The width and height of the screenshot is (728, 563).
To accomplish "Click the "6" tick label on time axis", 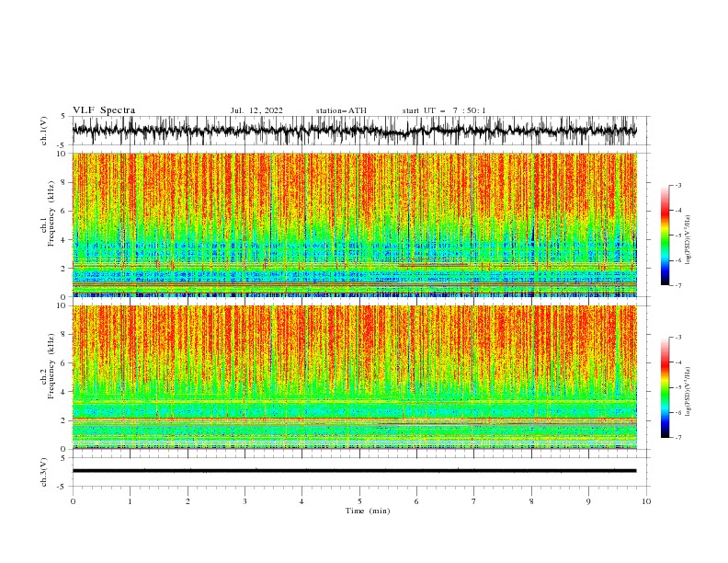I will point(416,501).
